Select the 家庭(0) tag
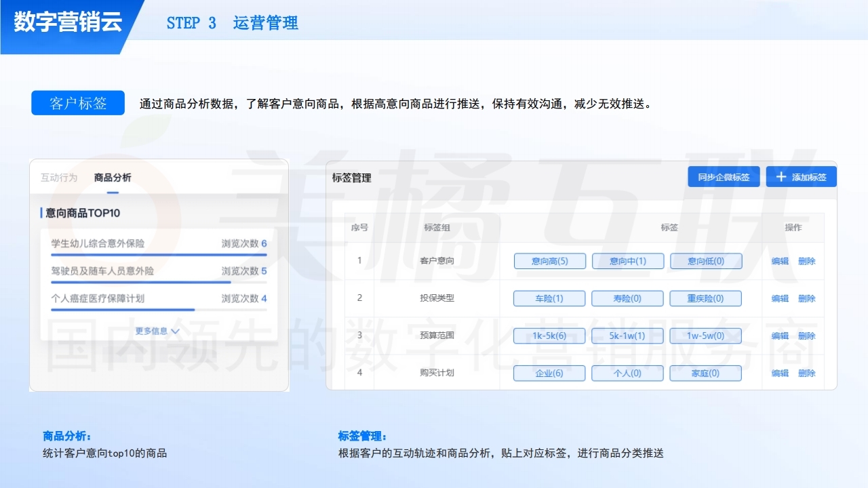This screenshot has height=488, width=868. [705, 373]
